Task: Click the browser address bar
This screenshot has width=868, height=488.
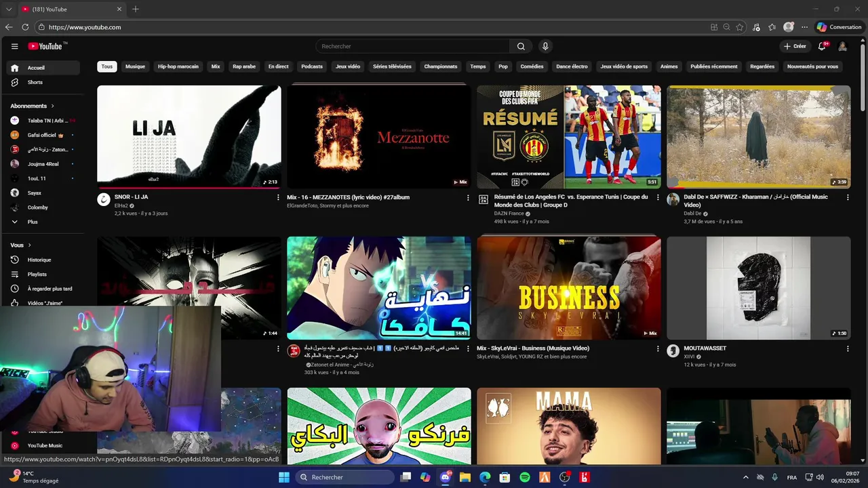Action: (370, 27)
